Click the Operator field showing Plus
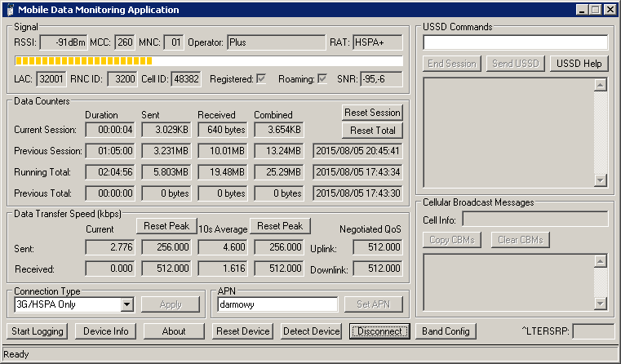 [277, 42]
